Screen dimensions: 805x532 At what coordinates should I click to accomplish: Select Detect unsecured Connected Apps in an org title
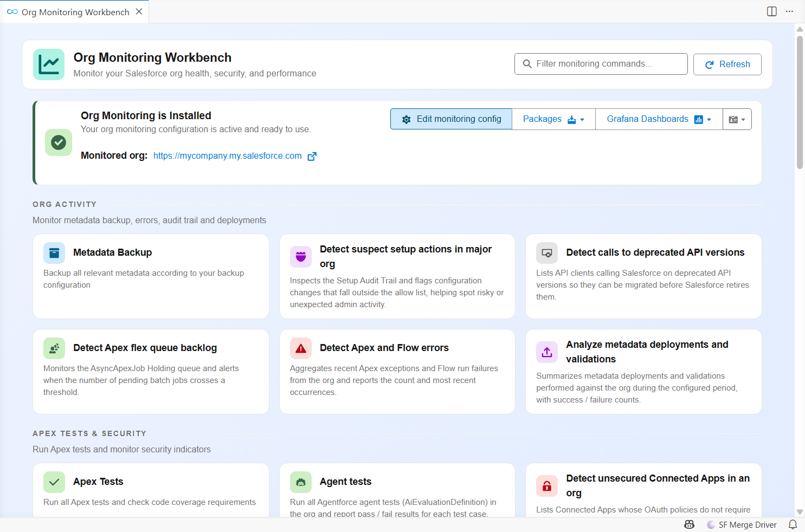[658, 485]
